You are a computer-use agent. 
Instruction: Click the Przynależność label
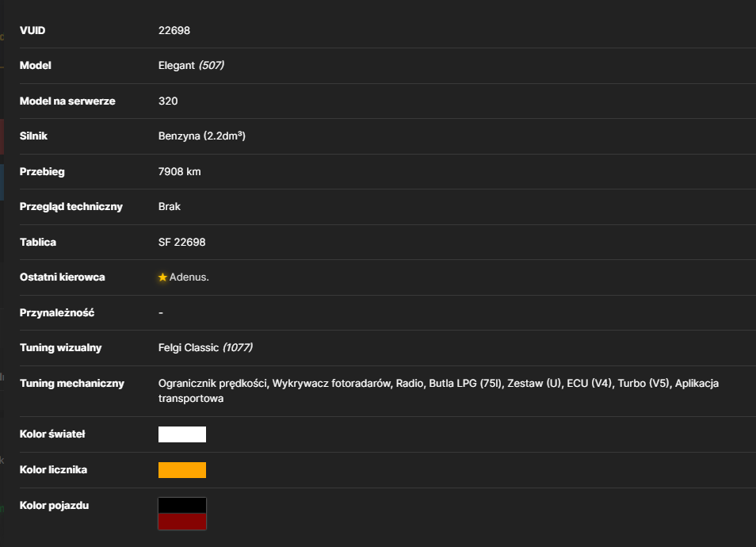pos(57,313)
